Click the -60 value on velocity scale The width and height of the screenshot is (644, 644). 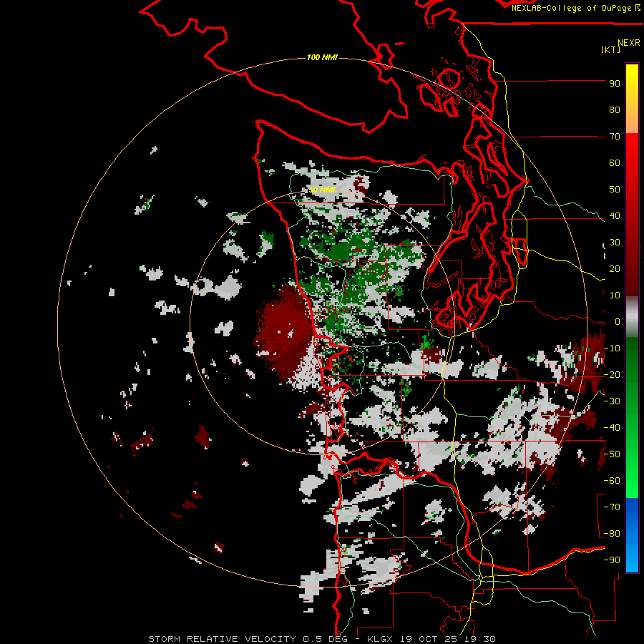pyautogui.click(x=612, y=481)
